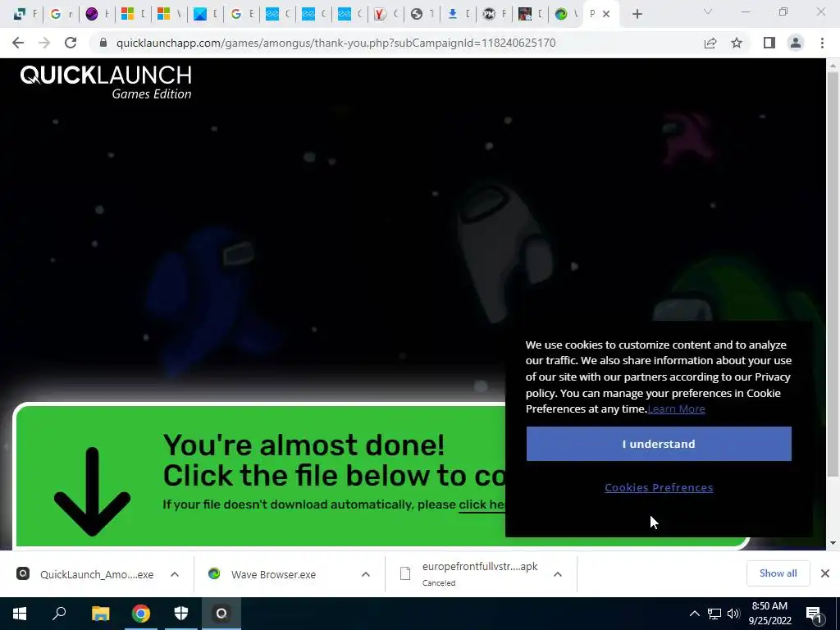This screenshot has width=840, height=630.
Task: Accept cookies with I understand button
Action: (659, 444)
